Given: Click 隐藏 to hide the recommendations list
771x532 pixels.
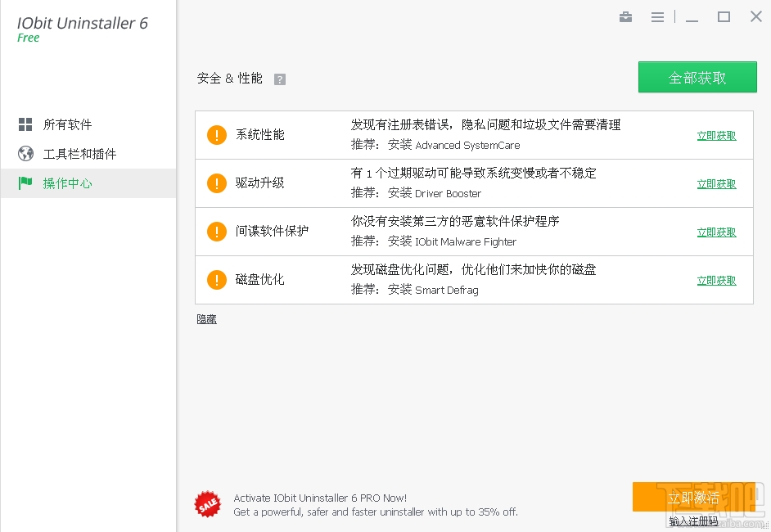Looking at the screenshot, I should click(205, 318).
